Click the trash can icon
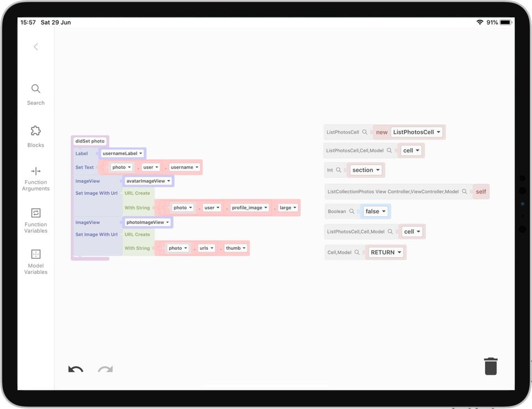The width and height of the screenshot is (532, 409). click(490, 366)
